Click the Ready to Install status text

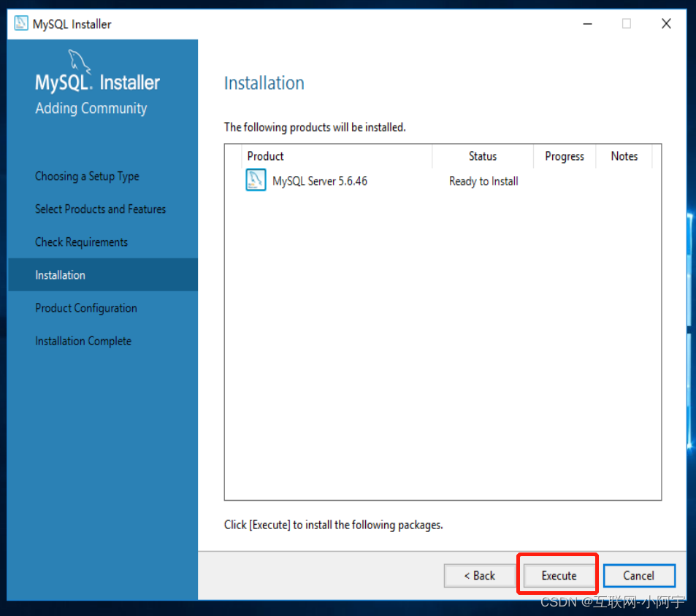tap(483, 181)
